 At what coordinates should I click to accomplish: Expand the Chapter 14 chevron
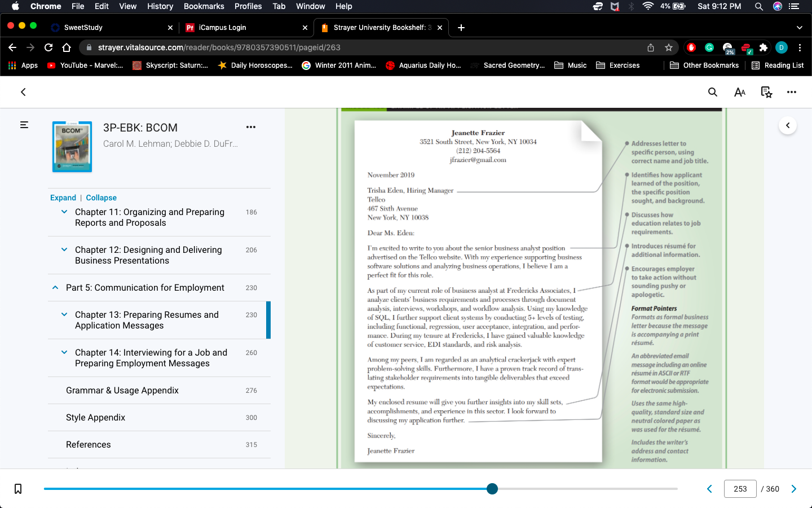tap(64, 352)
